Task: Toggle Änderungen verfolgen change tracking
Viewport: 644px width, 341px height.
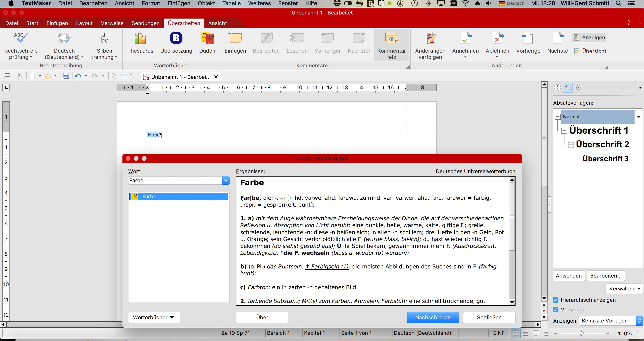Action: 430,46
